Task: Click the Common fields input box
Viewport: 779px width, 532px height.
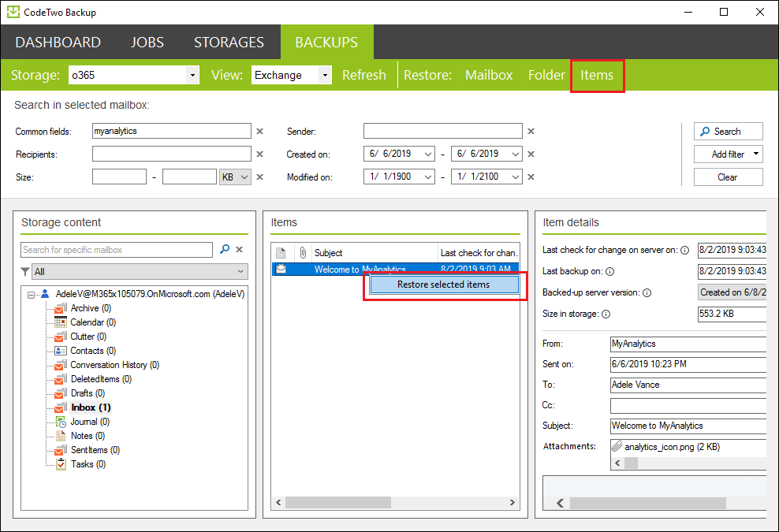Action: 172,131
